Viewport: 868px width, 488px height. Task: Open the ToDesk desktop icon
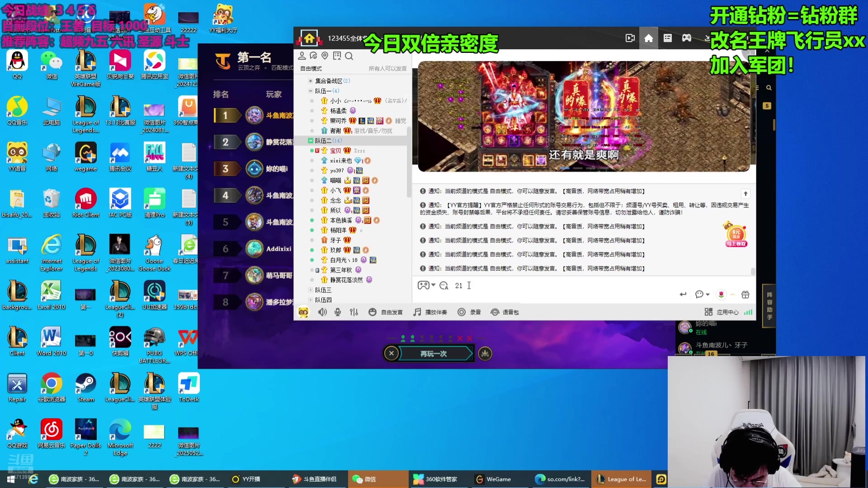click(x=189, y=387)
